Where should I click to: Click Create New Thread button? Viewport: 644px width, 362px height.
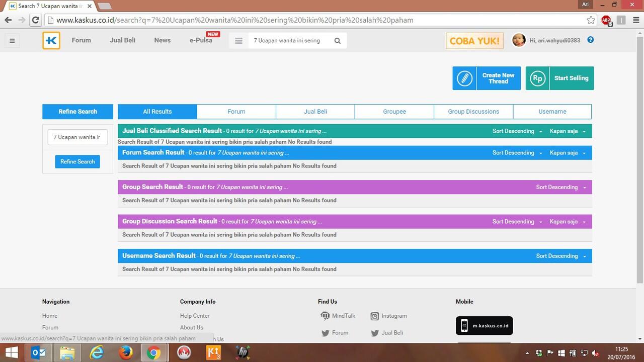(487, 78)
